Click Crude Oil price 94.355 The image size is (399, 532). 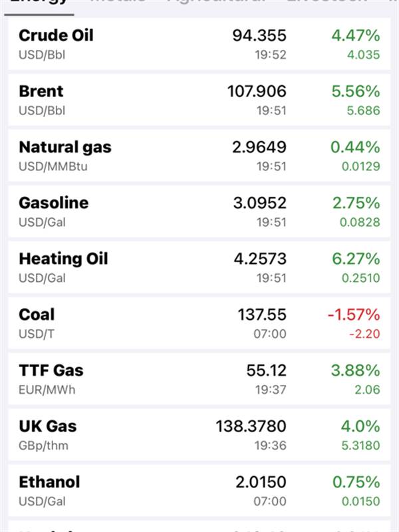pyautogui.click(x=259, y=36)
